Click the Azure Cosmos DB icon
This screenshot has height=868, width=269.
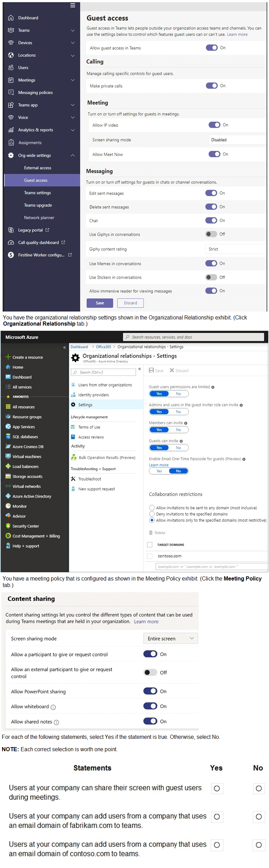[8, 447]
